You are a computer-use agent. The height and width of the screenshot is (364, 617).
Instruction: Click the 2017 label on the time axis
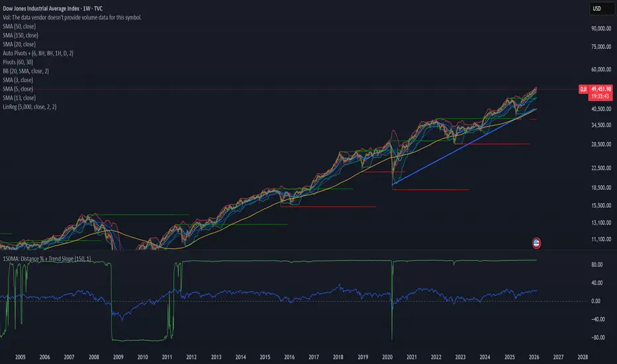tap(314, 357)
